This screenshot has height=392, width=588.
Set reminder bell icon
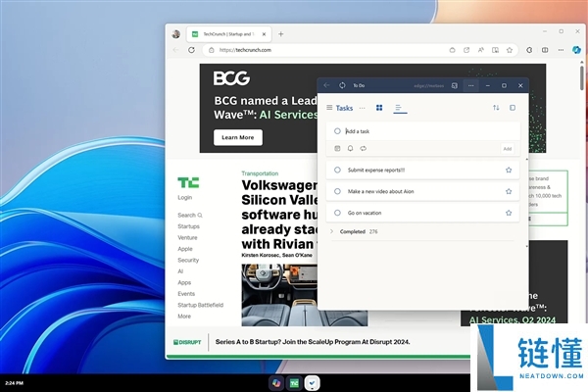coord(350,149)
